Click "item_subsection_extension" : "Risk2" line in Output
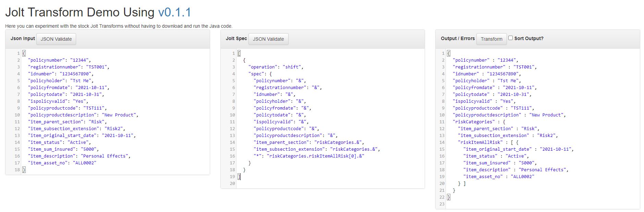This screenshot has width=644, height=212. pyautogui.click(x=508, y=136)
